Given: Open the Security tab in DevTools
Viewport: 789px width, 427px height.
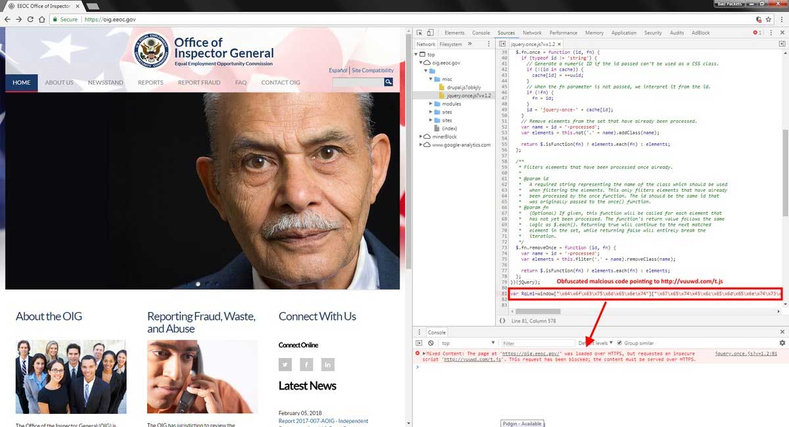Looking at the screenshot, I should pos(653,33).
